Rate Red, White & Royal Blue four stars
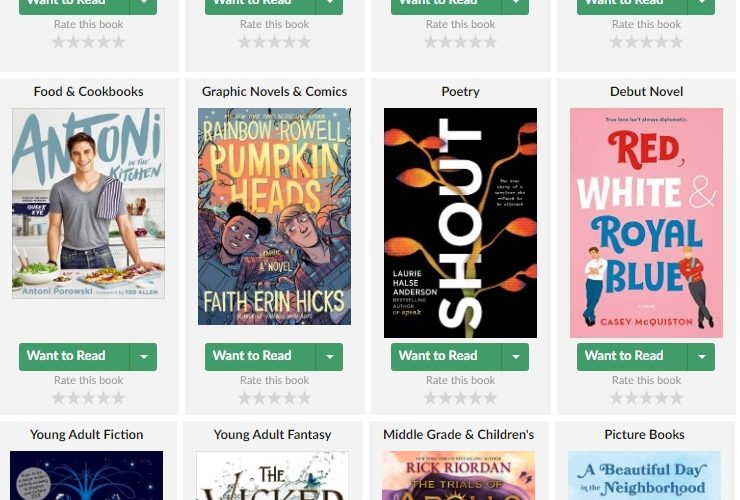This screenshot has height=500, width=740. pyautogui.click(x=662, y=398)
